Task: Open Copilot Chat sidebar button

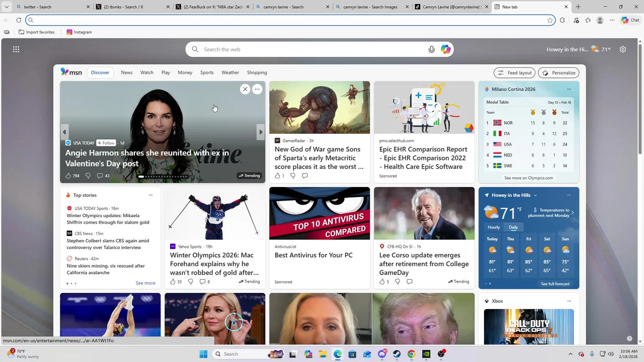Action: [630, 20]
